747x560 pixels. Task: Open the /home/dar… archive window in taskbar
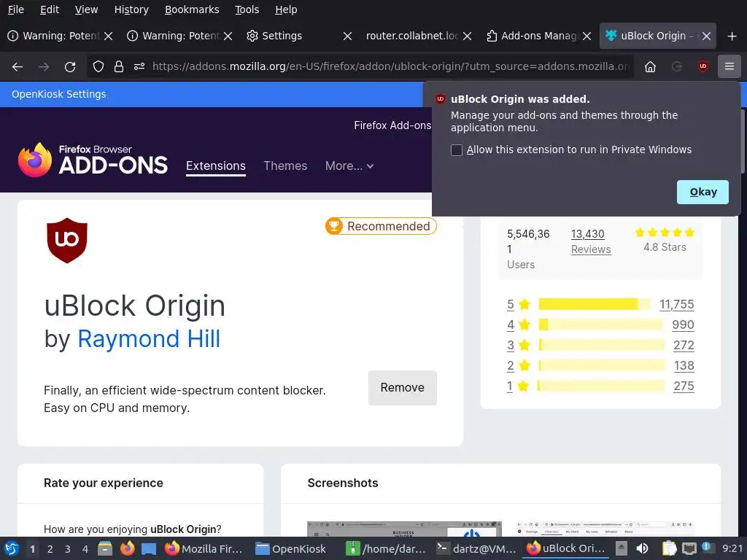pos(385,548)
